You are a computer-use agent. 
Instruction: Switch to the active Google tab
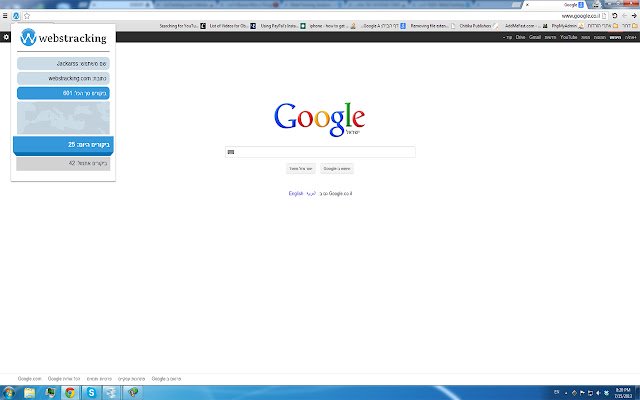pos(556,5)
